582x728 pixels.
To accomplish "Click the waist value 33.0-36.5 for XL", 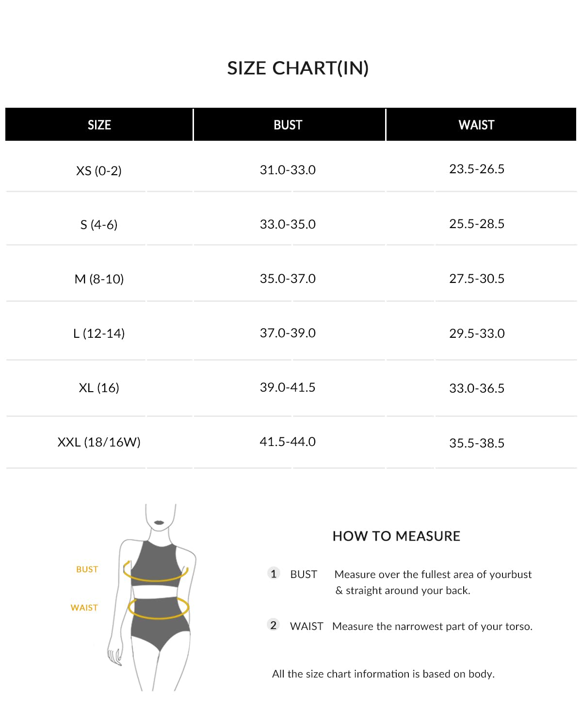I will pos(476,388).
